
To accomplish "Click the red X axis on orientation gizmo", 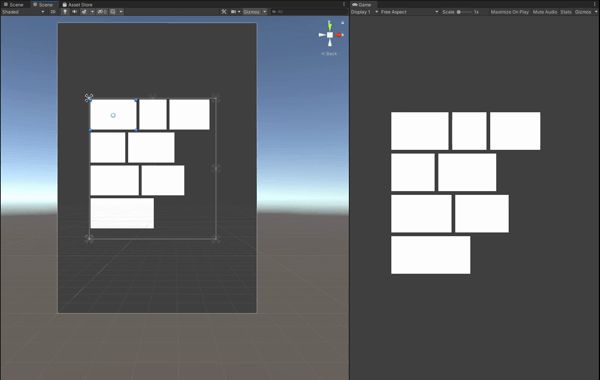I will 339,35.
